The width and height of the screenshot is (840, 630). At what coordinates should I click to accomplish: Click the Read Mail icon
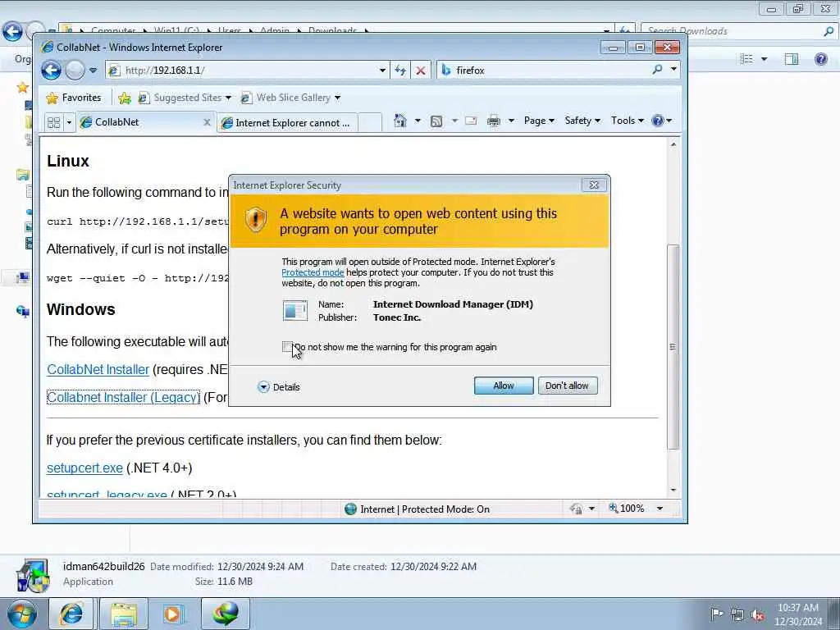471,121
